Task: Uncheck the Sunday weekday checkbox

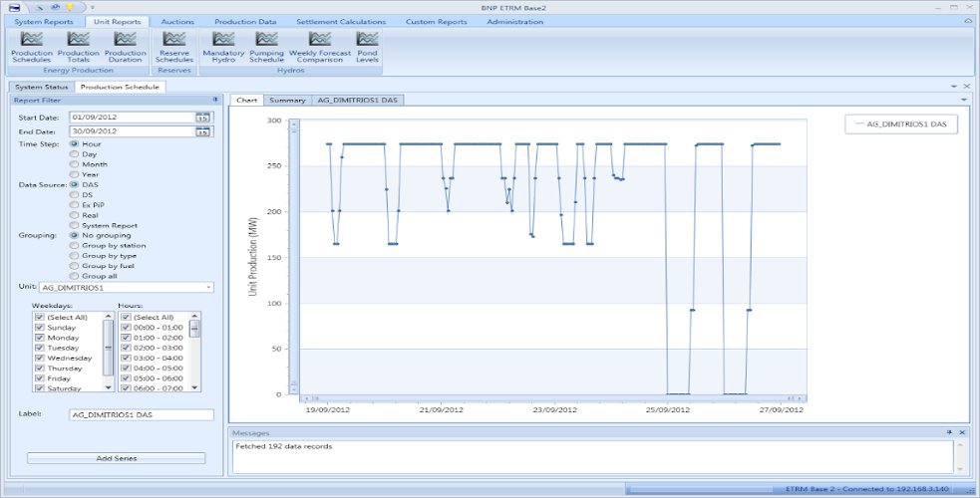Action: (x=39, y=327)
